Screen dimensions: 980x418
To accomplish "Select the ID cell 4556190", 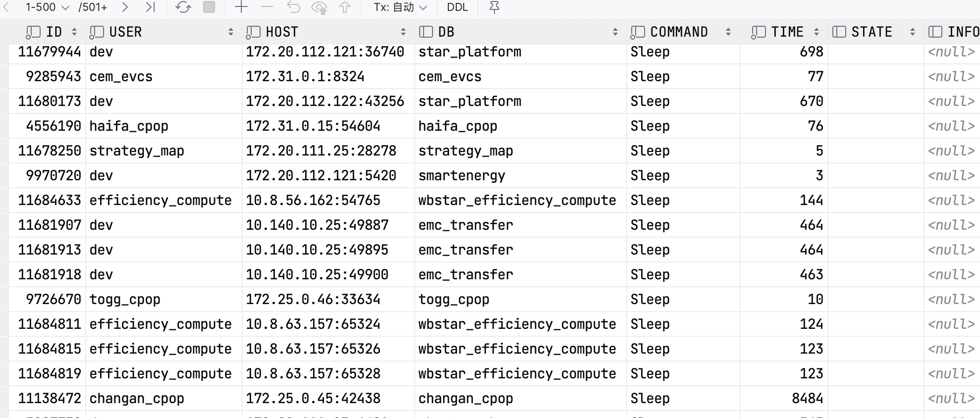I will coord(48,126).
